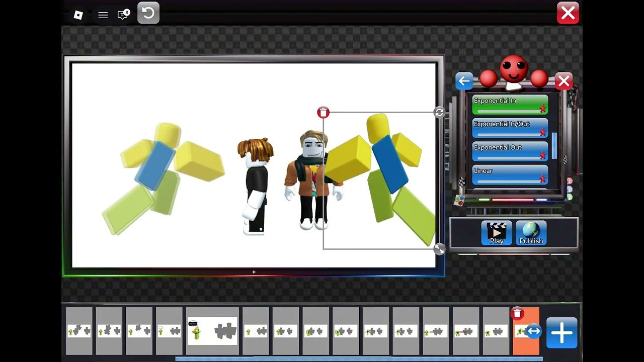Click the red smiley face ball
The image size is (644, 362).
[x=514, y=69]
